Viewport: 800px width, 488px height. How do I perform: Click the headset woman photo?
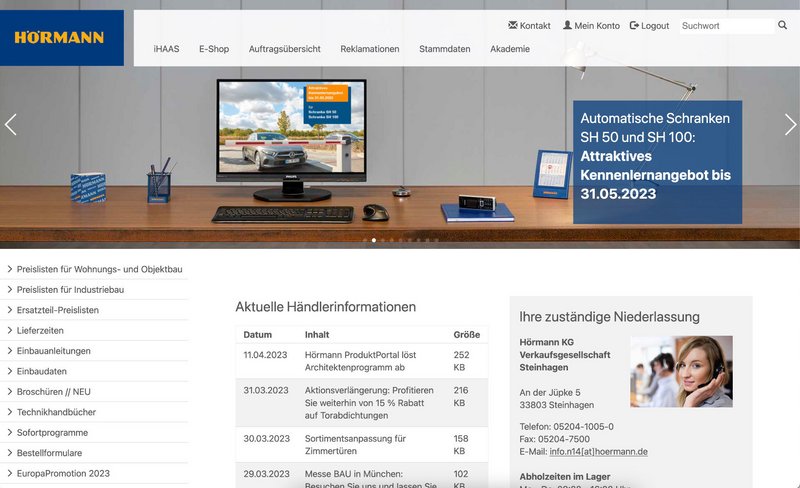coord(681,371)
